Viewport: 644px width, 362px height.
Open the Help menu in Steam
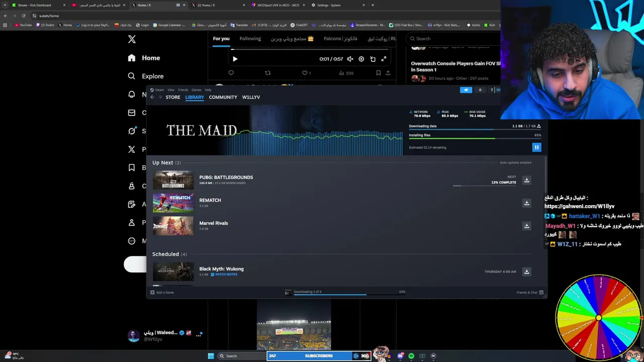pos(208,90)
